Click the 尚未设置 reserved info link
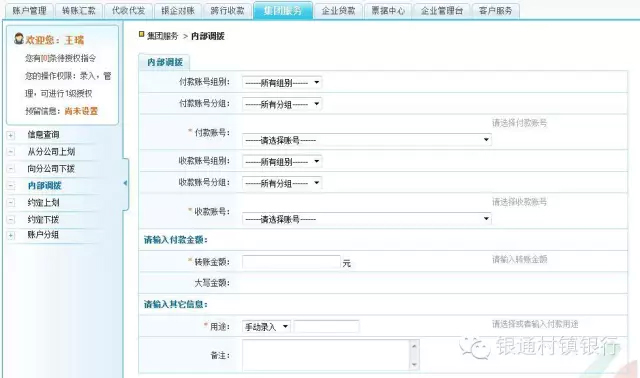The width and height of the screenshot is (640, 378). [81, 111]
